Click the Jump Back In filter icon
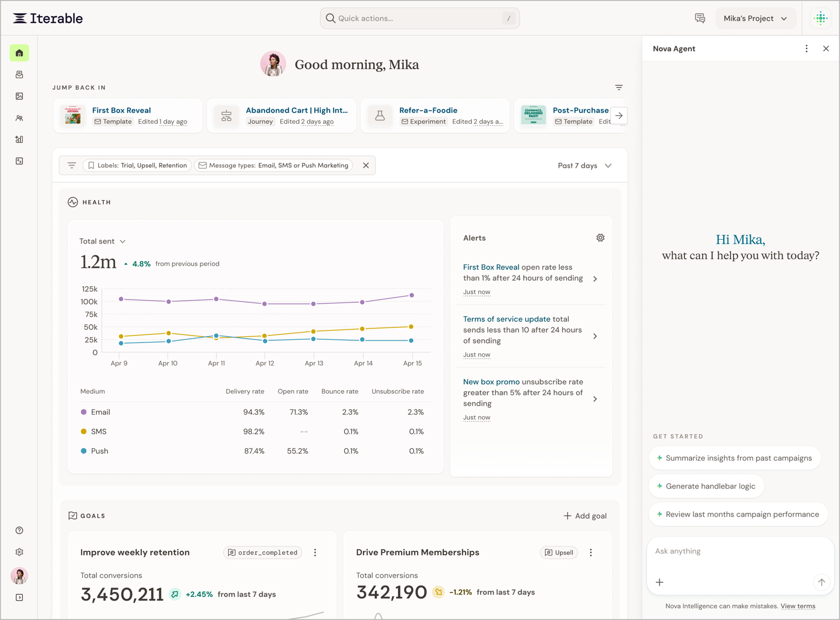 tap(619, 88)
